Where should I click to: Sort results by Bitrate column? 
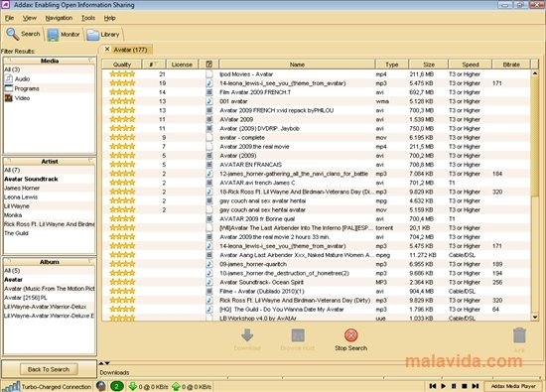click(511, 65)
